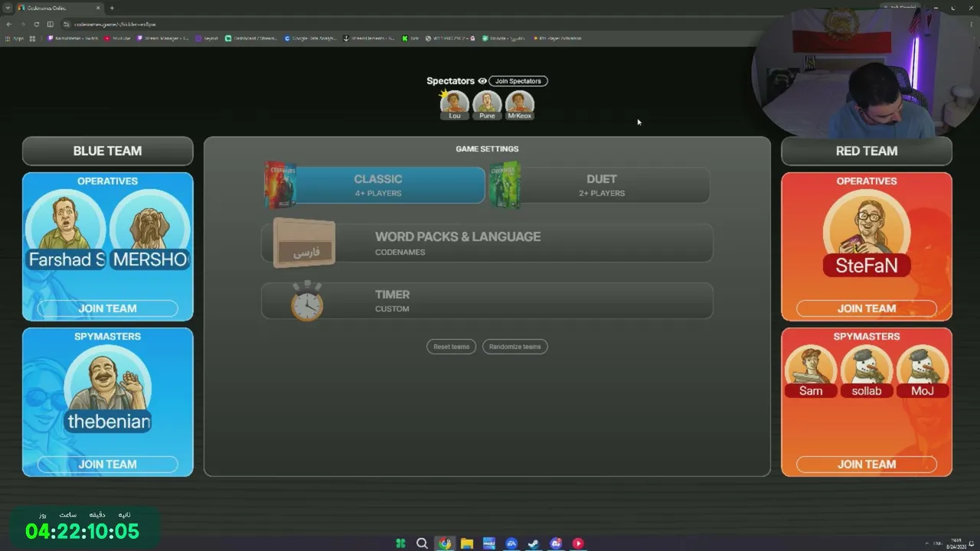
Task: Open the Apps bookmarks shortcut
Action: 14,38
